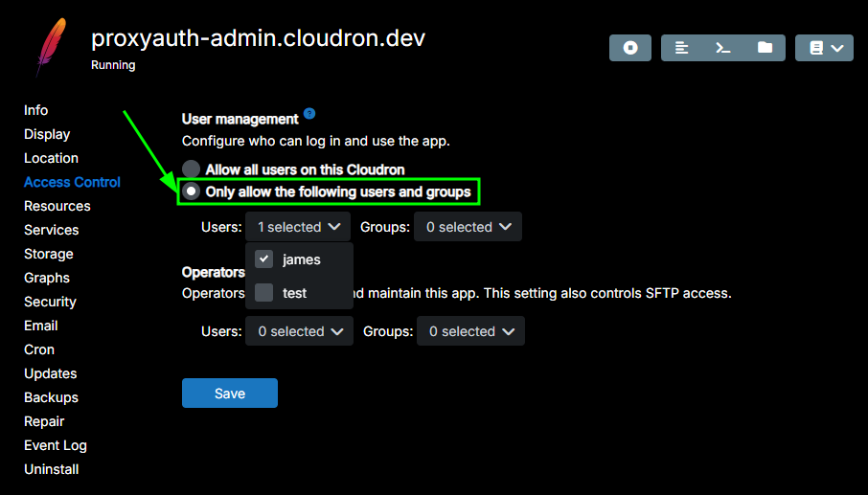Open the file manager folder icon

765,48
